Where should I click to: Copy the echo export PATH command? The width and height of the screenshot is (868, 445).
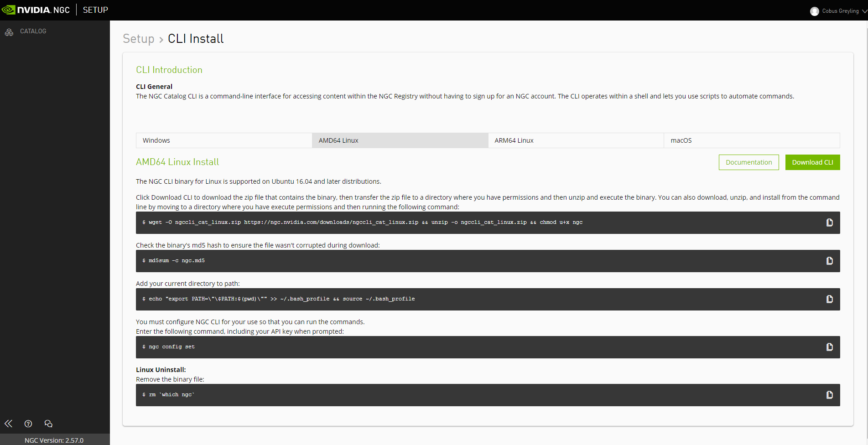[829, 299]
